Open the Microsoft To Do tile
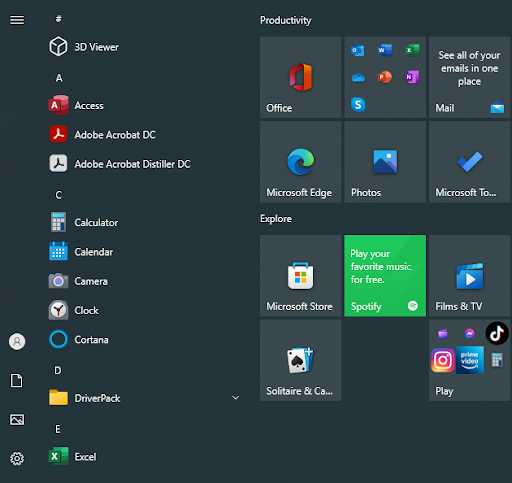The width and height of the screenshot is (512, 483). click(470, 162)
